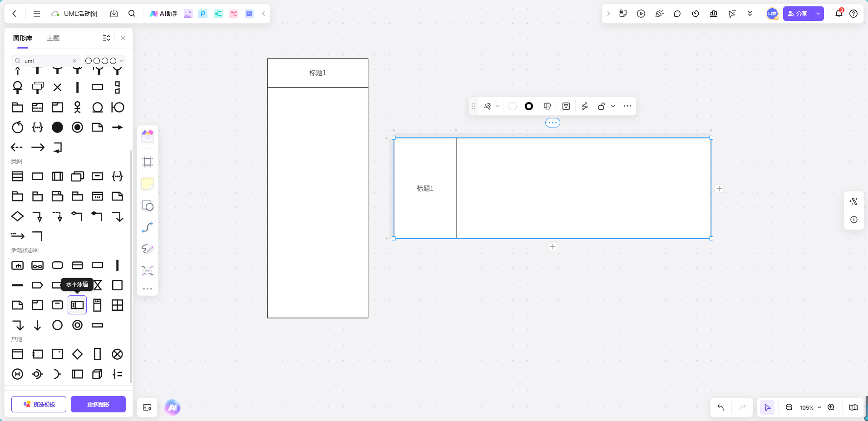This screenshot has width=868, height=421.
Task: Select the UML actor stick figure shape
Action: tap(77, 107)
